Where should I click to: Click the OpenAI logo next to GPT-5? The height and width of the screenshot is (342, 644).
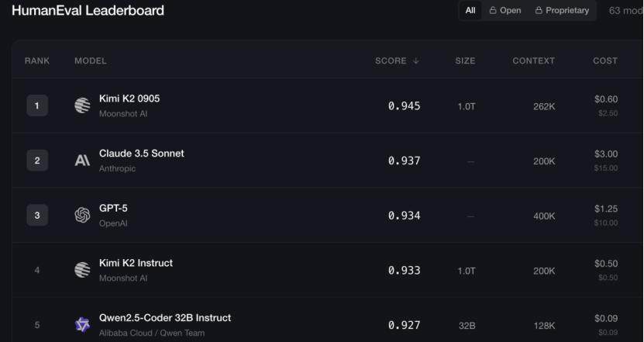[82, 216]
